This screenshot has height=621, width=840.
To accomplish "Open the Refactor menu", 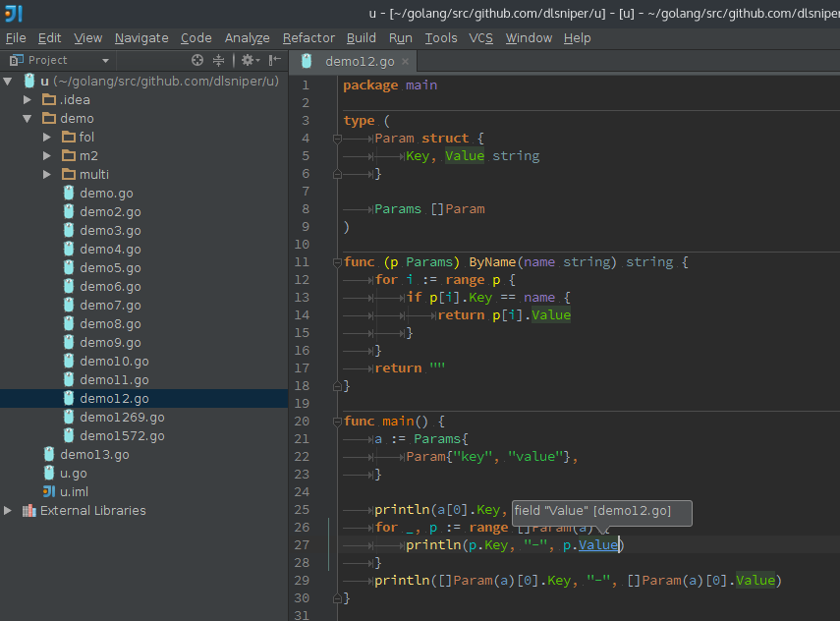I will click(308, 38).
